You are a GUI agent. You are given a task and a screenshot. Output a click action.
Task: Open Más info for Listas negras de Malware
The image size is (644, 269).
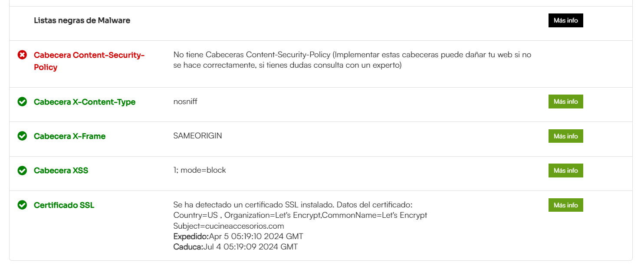(x=565, y=20)
